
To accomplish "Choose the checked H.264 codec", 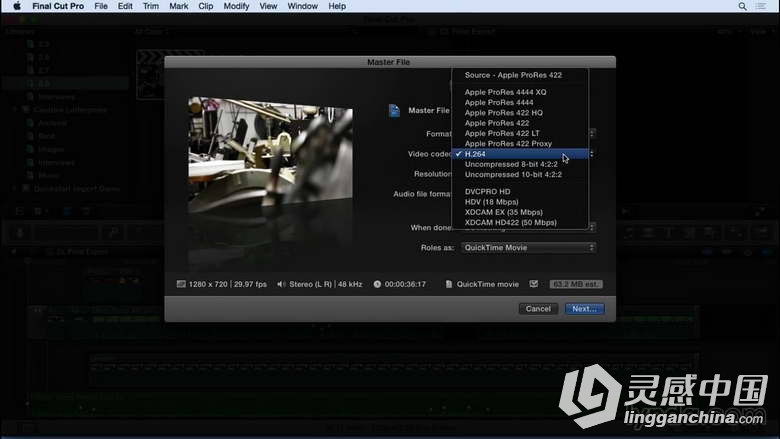I will [520, 154].
